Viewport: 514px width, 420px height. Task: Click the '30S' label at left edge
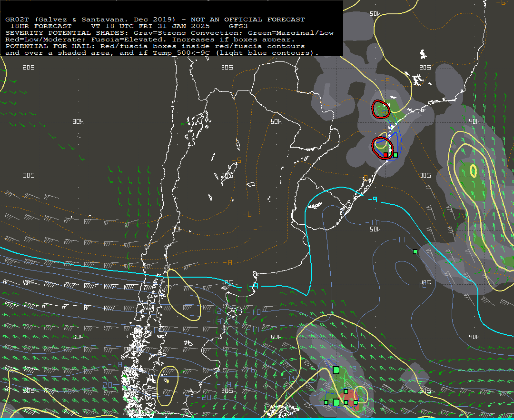tap(29, 175)
